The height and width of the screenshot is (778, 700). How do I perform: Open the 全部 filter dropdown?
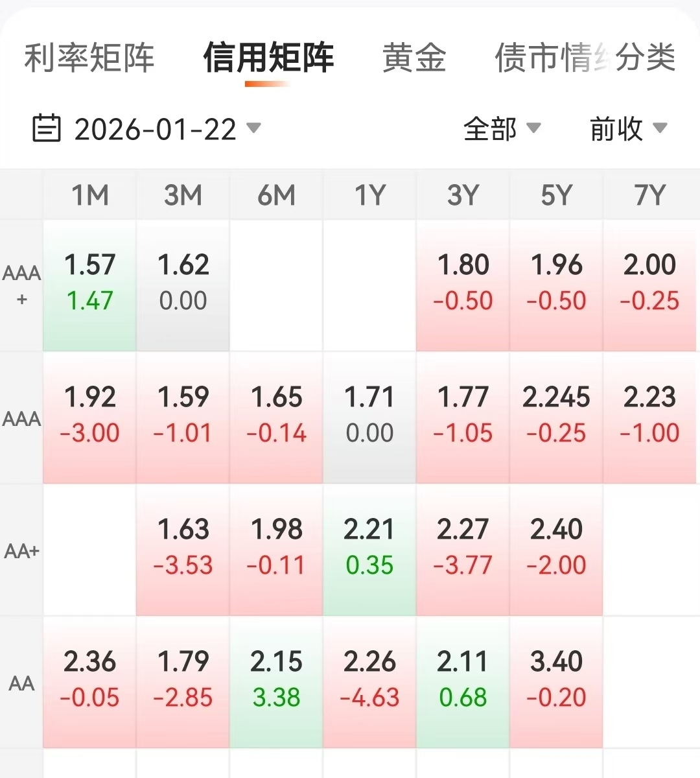pyautogui.click(x=501, y=128)
